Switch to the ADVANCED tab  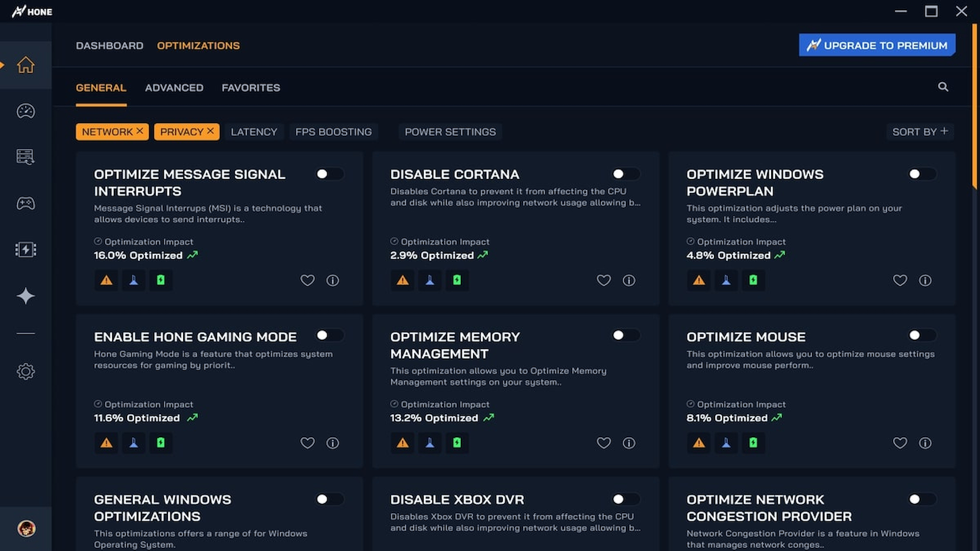pyautogui.click(x=174, y=88)
